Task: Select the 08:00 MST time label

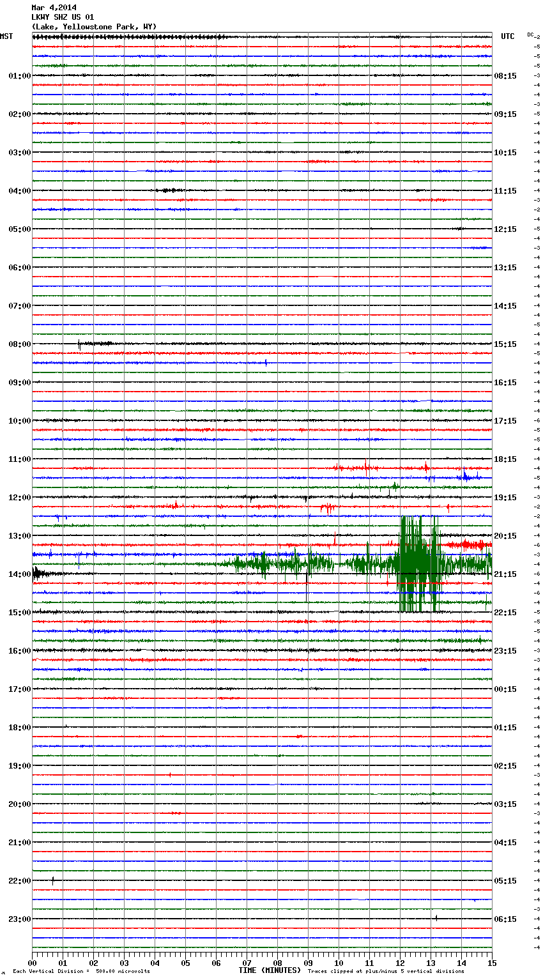Action: pos(19,344)
